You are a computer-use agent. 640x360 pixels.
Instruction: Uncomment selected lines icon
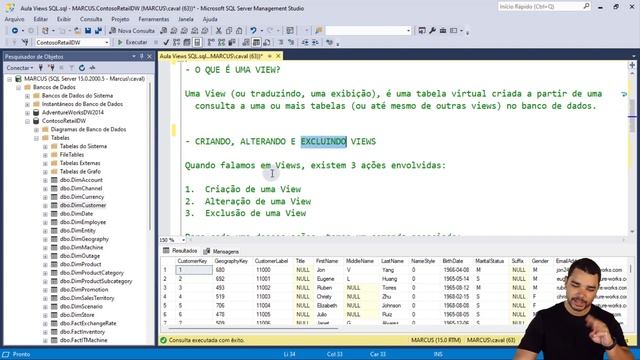[291, 42]
